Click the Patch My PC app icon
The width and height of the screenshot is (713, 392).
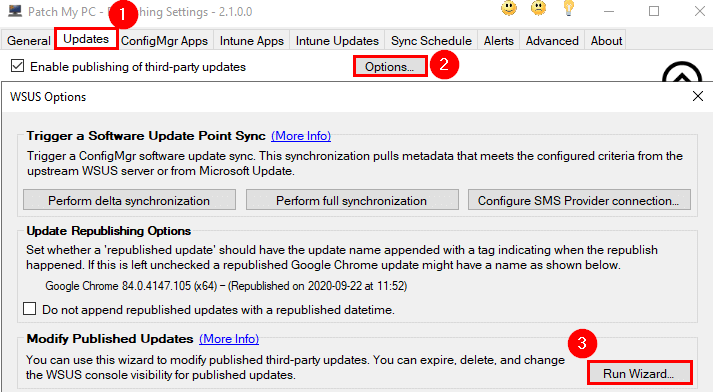point(15,11)
